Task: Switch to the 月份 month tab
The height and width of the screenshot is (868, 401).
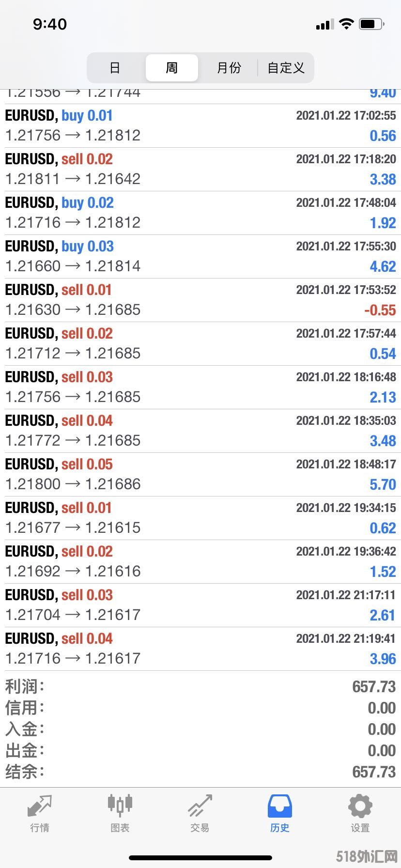Action: pyautogui.click(x=229, y=68)
